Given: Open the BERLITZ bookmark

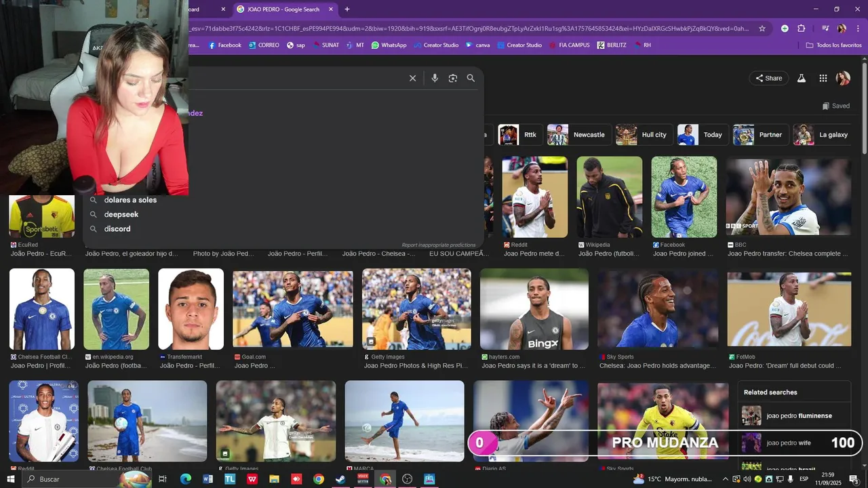Looking at the screenshot, I should 612,45.
